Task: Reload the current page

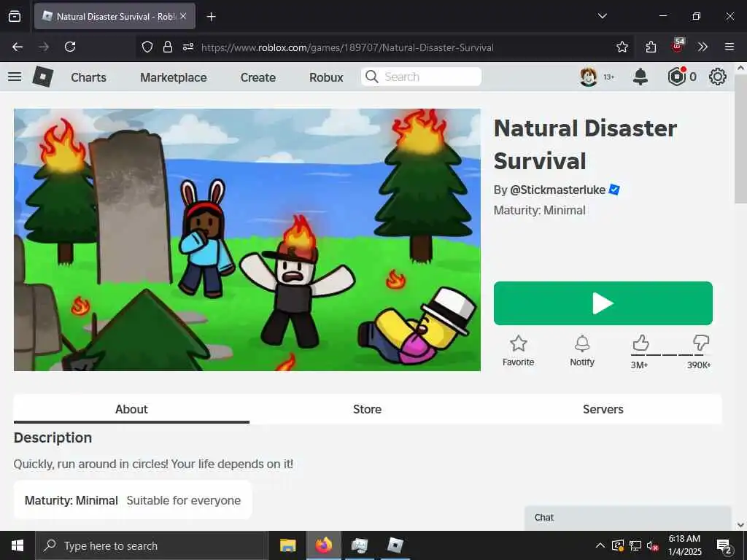Action: click(70, 47)
